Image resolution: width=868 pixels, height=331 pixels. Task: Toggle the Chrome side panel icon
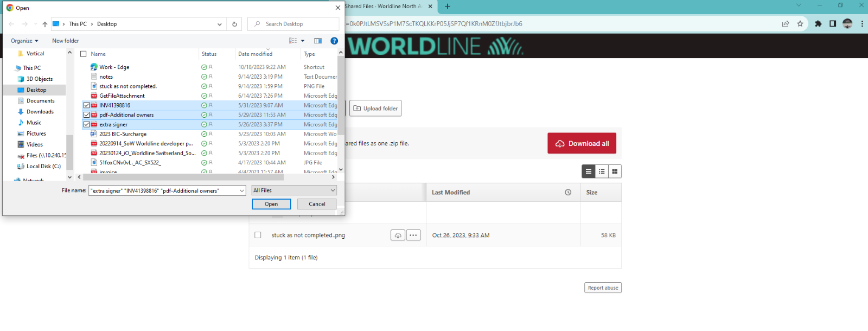tap(833, 23)
